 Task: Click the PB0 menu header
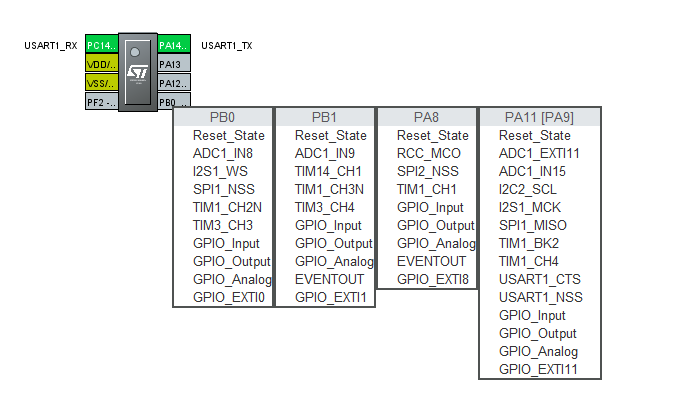point(223,117)
